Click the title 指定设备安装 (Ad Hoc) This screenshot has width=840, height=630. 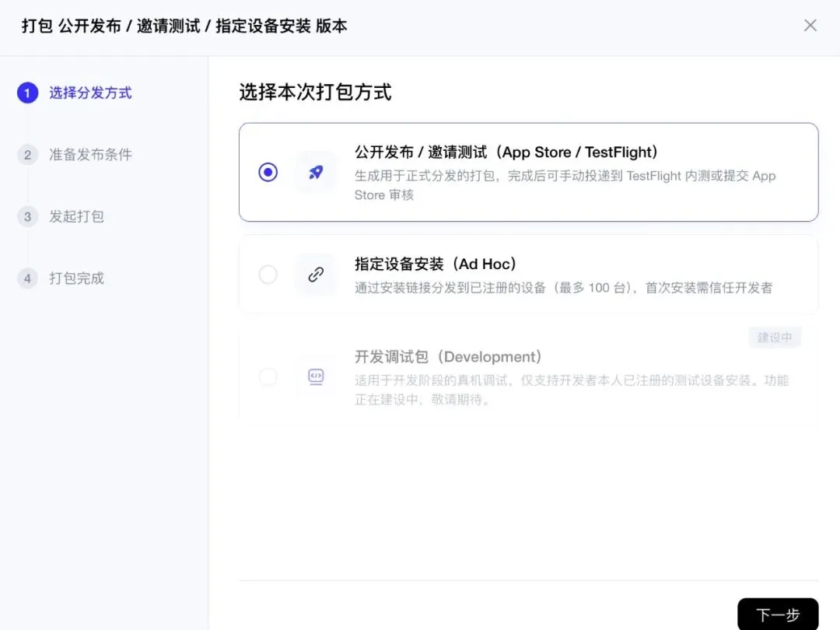(x=436, y=264)
